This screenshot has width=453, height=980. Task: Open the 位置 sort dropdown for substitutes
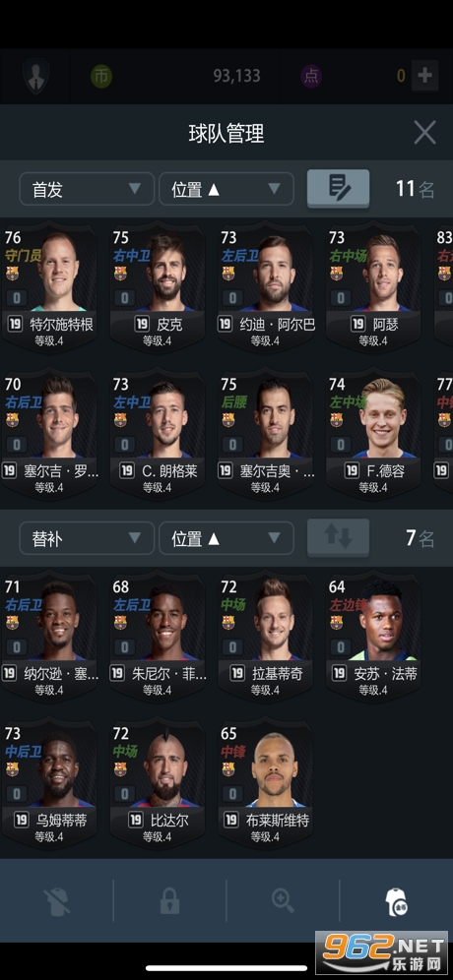point(226,538)
